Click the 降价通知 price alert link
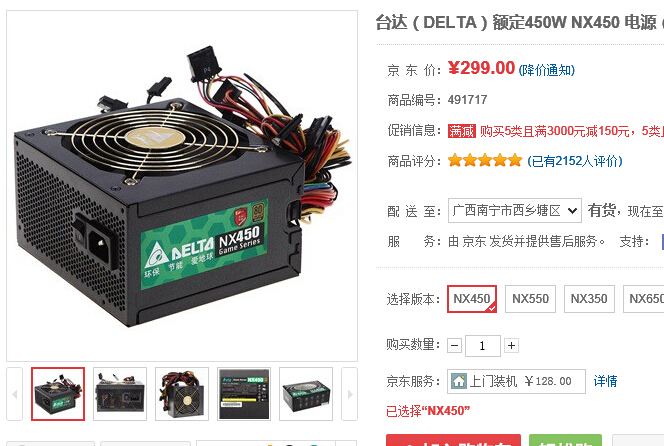Viewport: 664px width, 446px height. tap(547, 70)
